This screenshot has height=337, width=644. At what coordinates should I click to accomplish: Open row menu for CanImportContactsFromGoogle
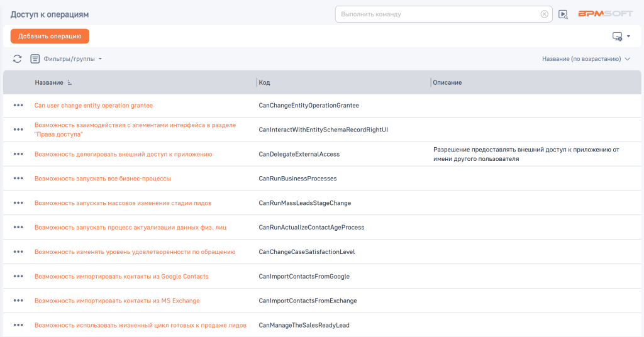[18, 276]
